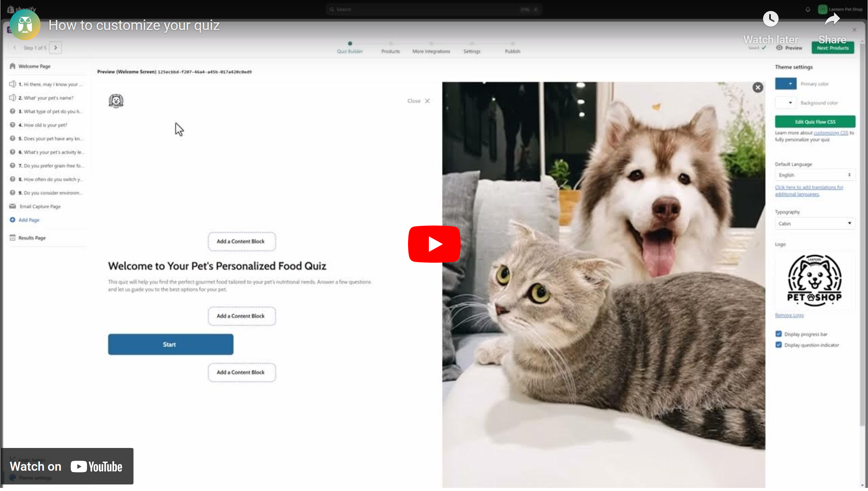Click the Next: Products button
This screenshot has height=491, width=868.
click(x=833, y=48)
